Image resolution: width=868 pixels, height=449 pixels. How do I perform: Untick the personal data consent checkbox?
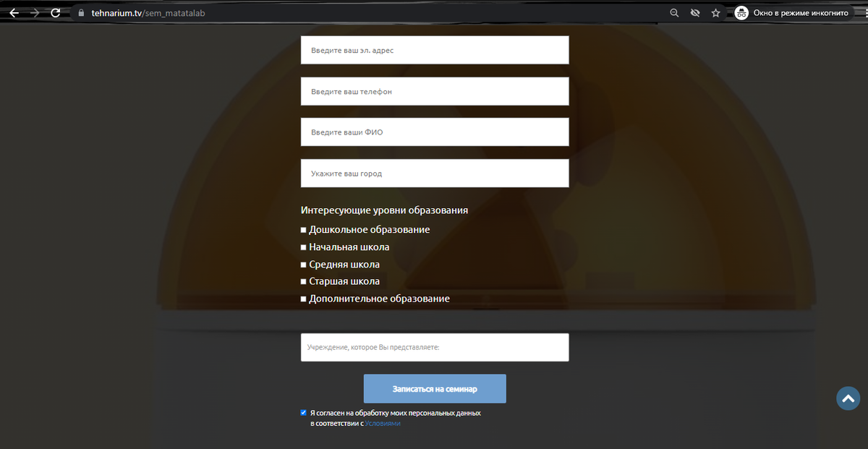coord(304,413)
